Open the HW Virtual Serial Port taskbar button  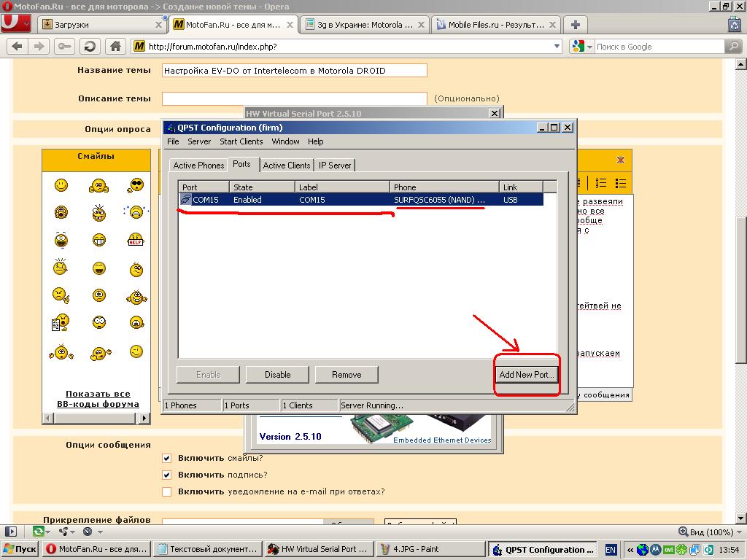click(318, 550)
